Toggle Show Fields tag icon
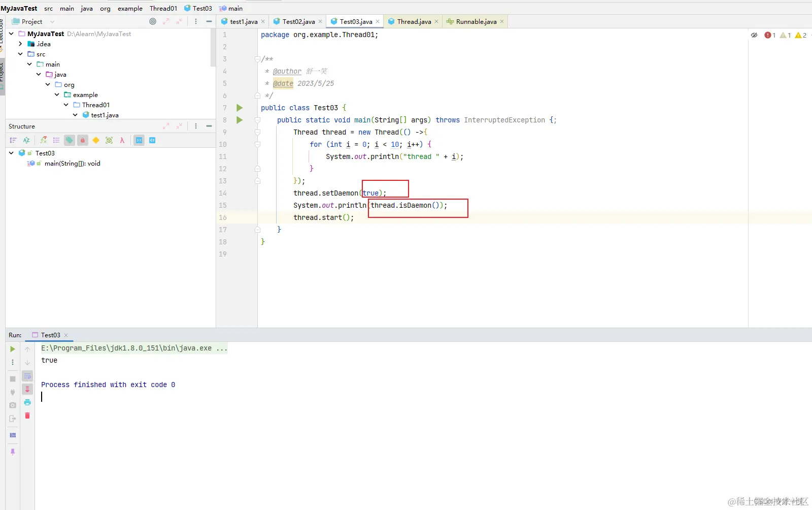 pyautogui.click(x=70, y=140)
